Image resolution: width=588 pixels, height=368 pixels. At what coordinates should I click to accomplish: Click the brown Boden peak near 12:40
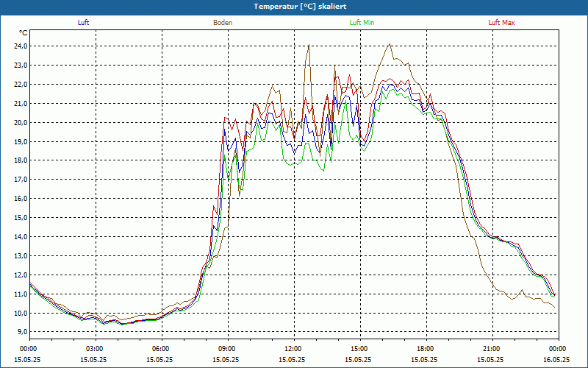(x=309, y=45)
